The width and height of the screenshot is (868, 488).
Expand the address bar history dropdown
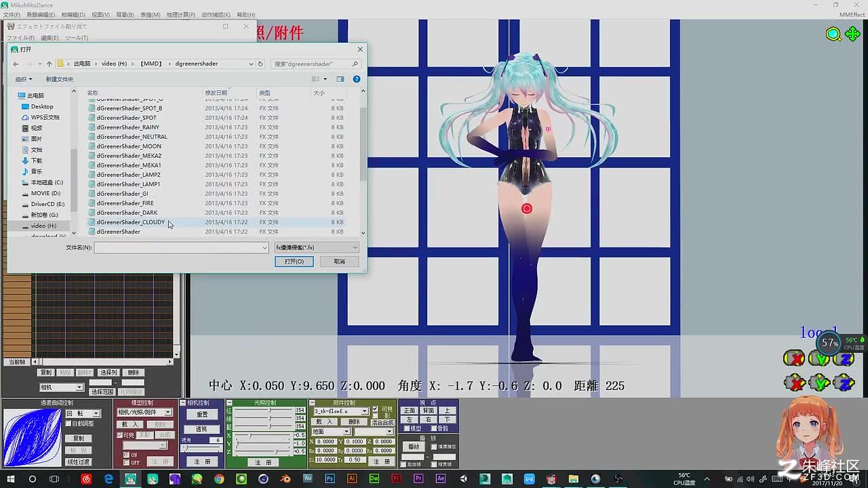coord(251,64)
